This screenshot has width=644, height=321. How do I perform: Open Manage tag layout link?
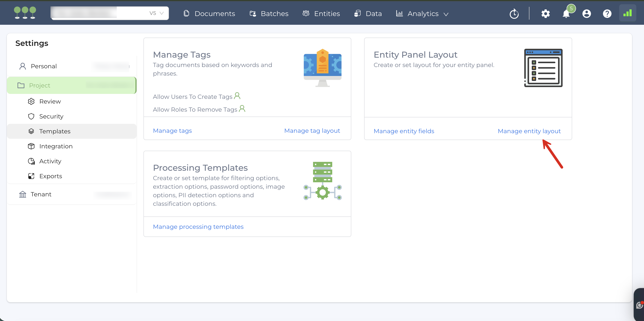[312, 131]
